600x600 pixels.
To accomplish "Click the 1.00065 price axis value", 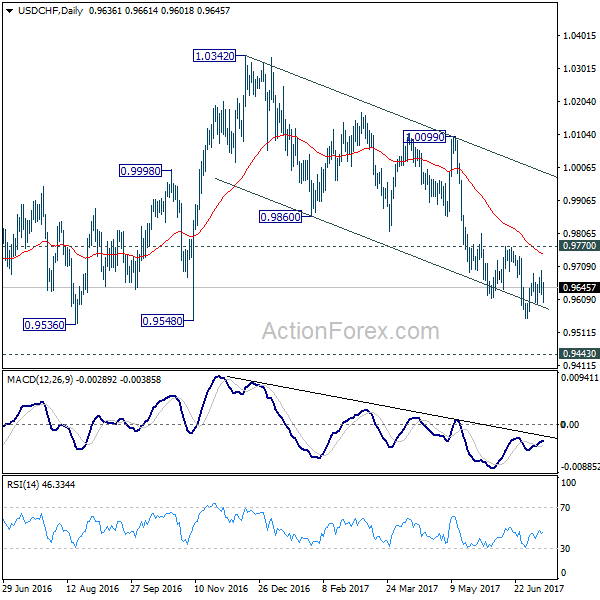I will tap(579, 167).
